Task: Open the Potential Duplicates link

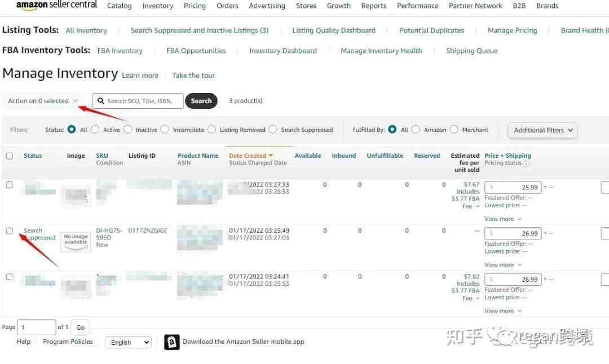Action: [431, 30]
